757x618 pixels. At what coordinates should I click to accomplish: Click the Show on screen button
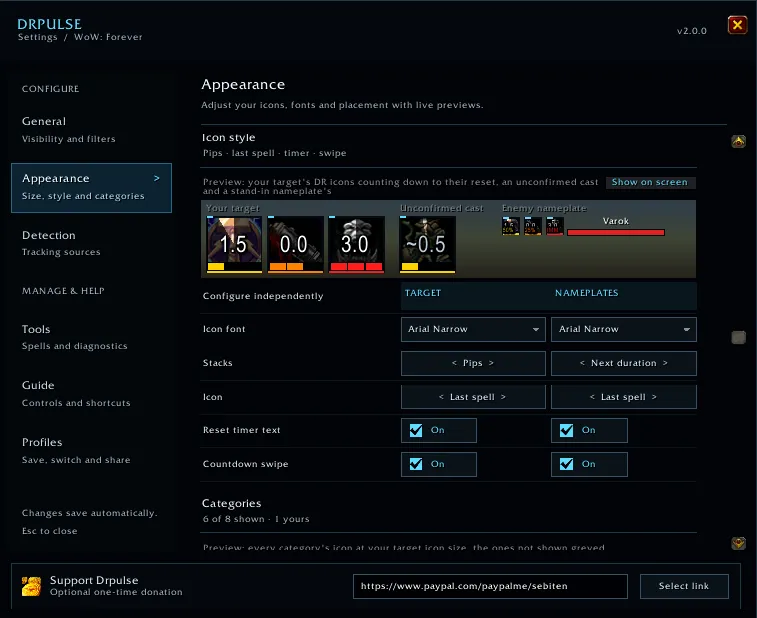pyautogui.click(x=650, y=182)
